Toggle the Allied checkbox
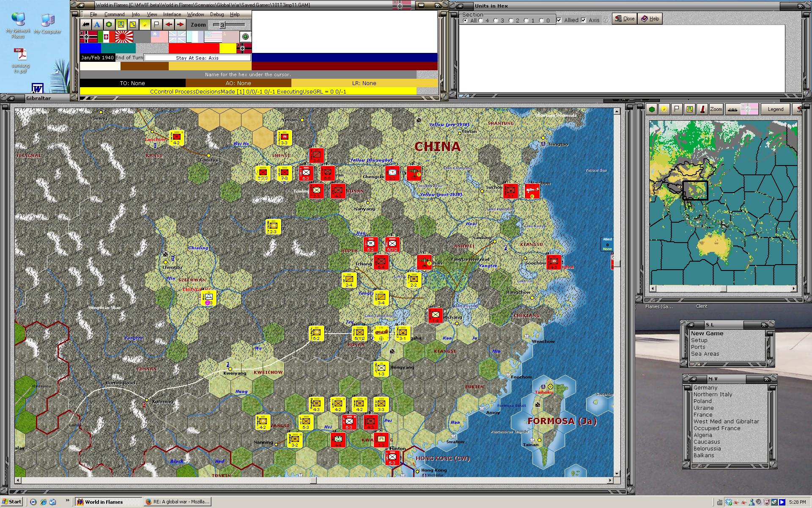This screenshot has width=812, height=508. tap(559, 20)
